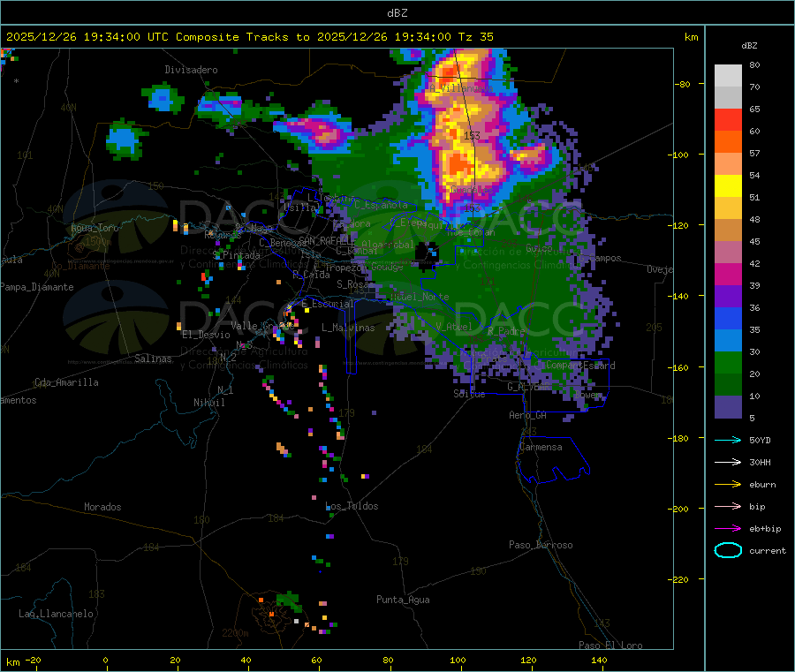Screen dimensions: 795x672
Task: Click the 'Agua_Toro' map label
Action: coord(95,228)
